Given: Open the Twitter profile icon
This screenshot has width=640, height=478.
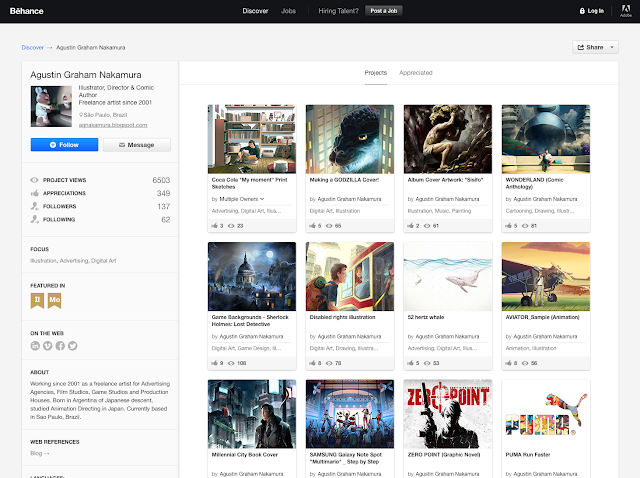Looking at the screenshot, I should click(73, 346).
